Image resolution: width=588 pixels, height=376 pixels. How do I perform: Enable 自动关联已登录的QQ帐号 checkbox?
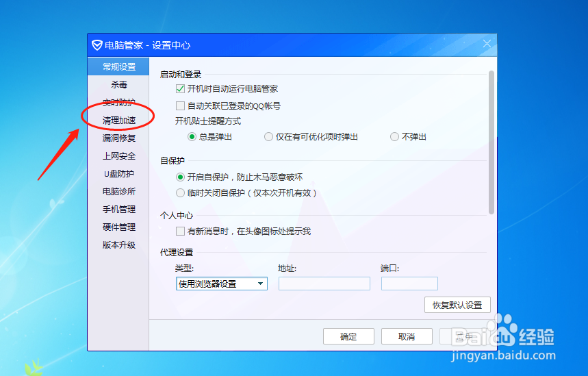click(x=181, y=106)
